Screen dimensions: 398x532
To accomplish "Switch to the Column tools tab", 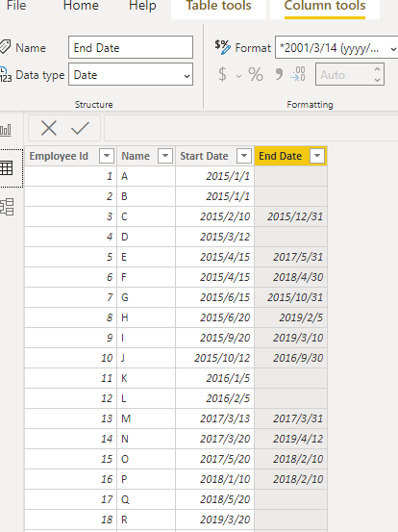I will pos(325,6).
